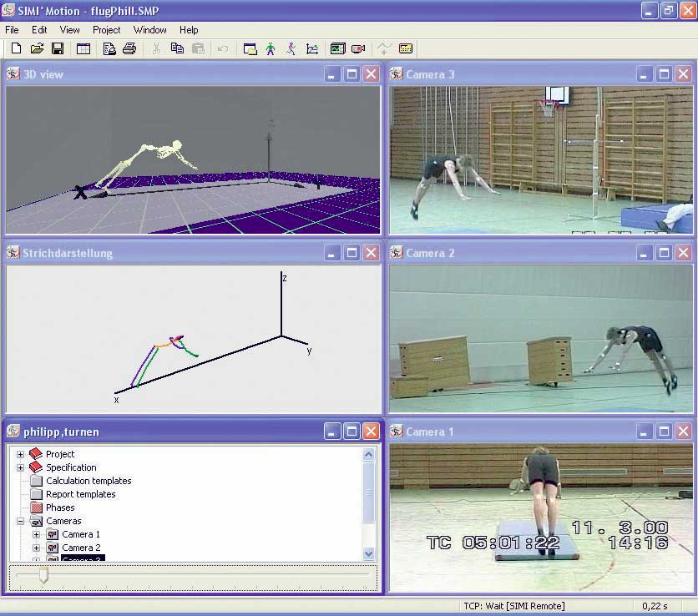698x616 pixels.
Task: Open the project window folder icon
Action: pyautogui.click(x=250, y=48)
